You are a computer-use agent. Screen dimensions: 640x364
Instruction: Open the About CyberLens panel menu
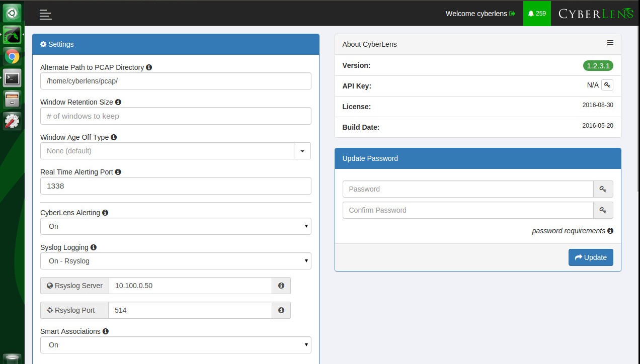tap(610, 43)
